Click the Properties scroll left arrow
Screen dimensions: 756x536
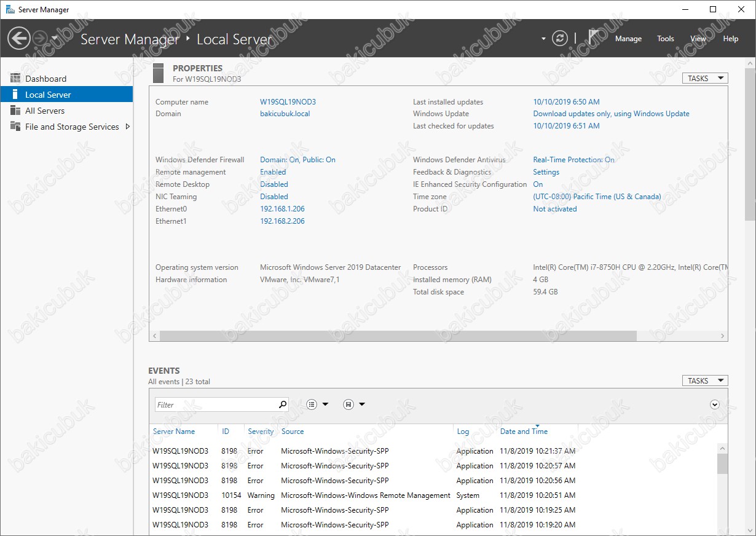coord(154,336)
